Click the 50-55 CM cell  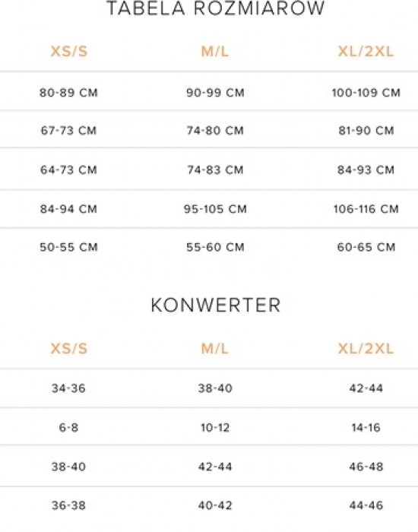(69, 247)
